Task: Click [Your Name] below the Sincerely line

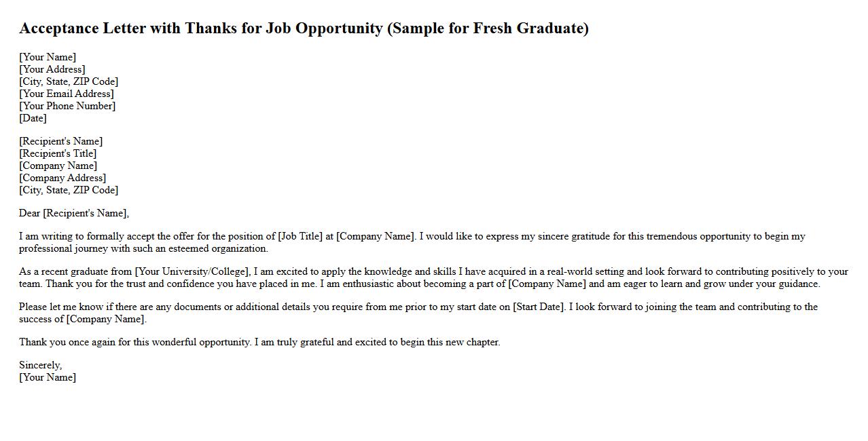Action: point(48,377)
